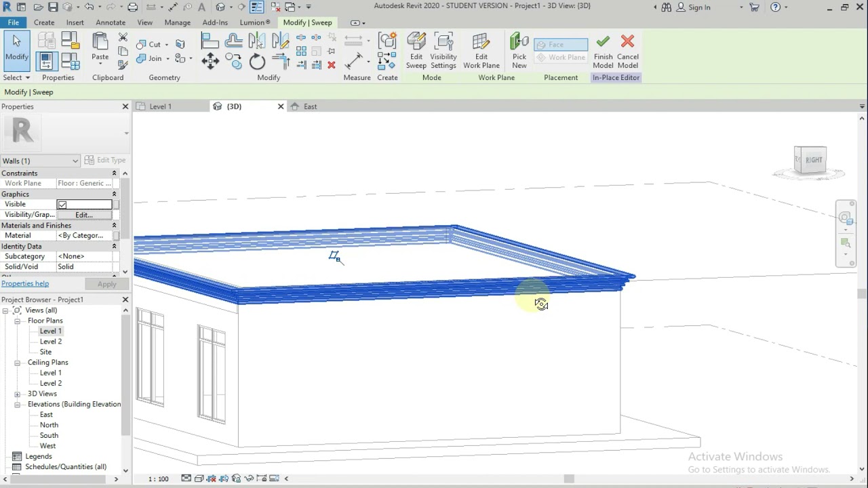Open the File menu
The width and height of the screenshot is (868, 488).
click(x=14, y=22)
